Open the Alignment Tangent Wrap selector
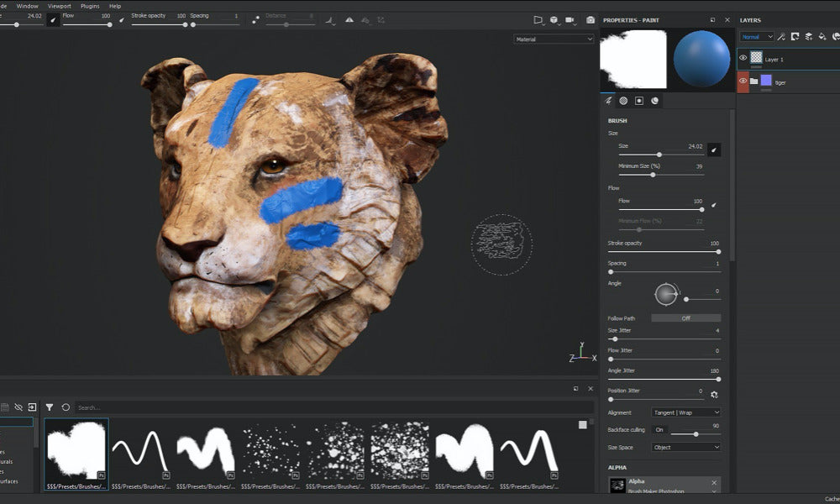Screen dimensions: 840x504 tap(685, 412)
